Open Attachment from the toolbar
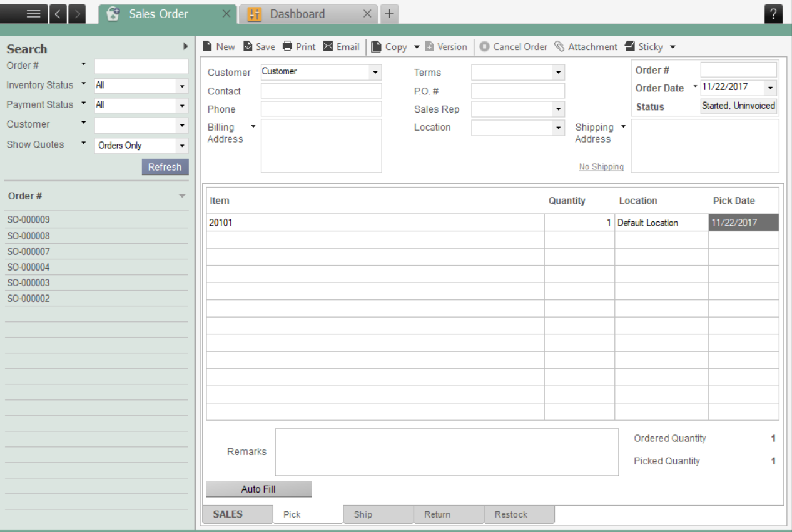 coord(586,46)
